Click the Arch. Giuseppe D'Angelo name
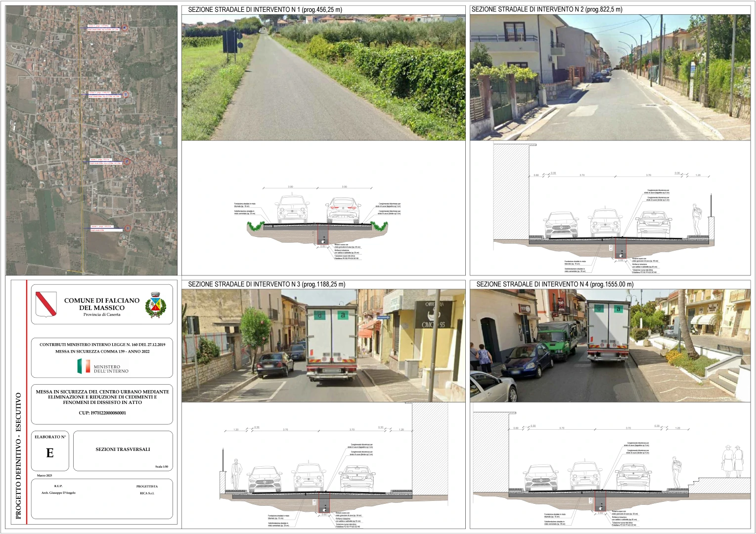756x534 pixels. tap(58, 493)
